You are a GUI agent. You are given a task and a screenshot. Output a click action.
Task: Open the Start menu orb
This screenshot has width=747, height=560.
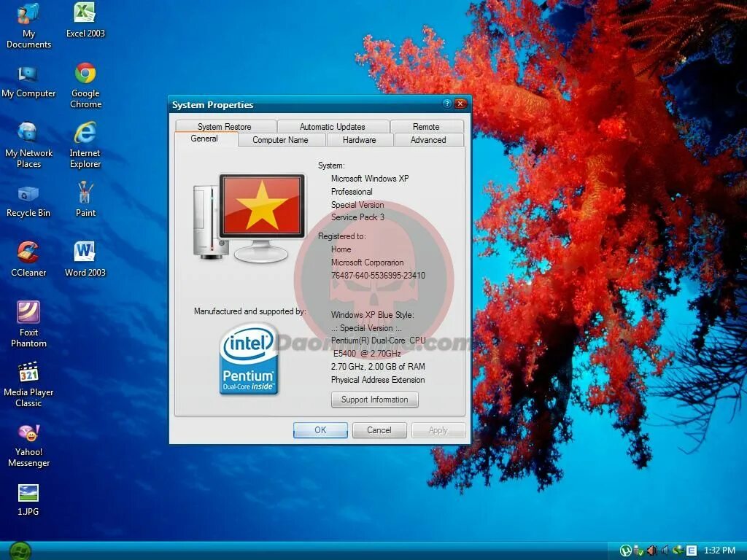[20, 551]
